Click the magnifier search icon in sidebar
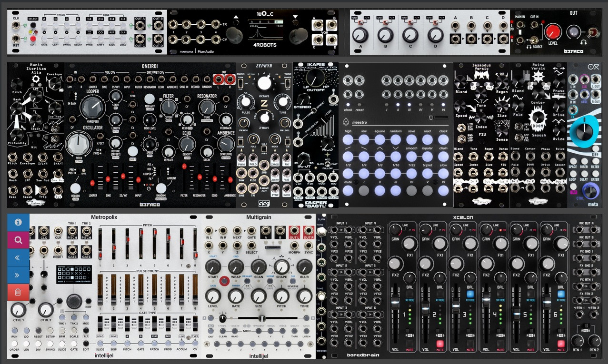The height and width of the screenshot is (364, 609). click(x=18, y=240)
